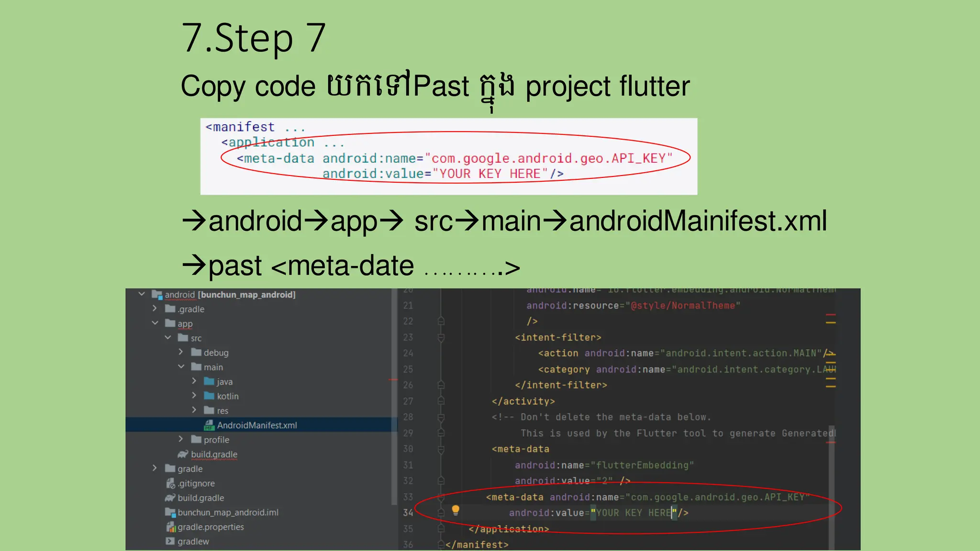This screenshot has height=551, width=980.
Task: Click the </manifest> closing tag
Action: pyautogui.click(x=477, y=544)
